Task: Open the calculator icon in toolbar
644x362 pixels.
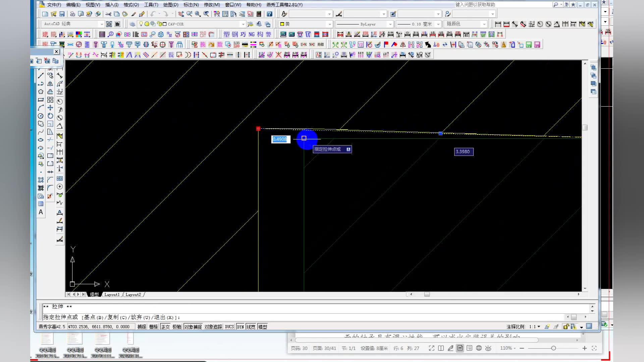Action: (x=259, y=14)
